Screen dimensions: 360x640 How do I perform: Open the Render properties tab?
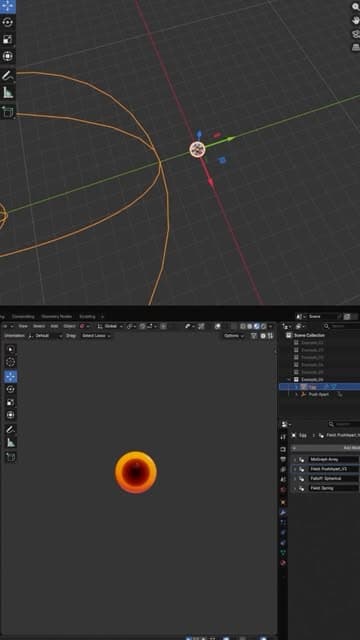point(283,449)
